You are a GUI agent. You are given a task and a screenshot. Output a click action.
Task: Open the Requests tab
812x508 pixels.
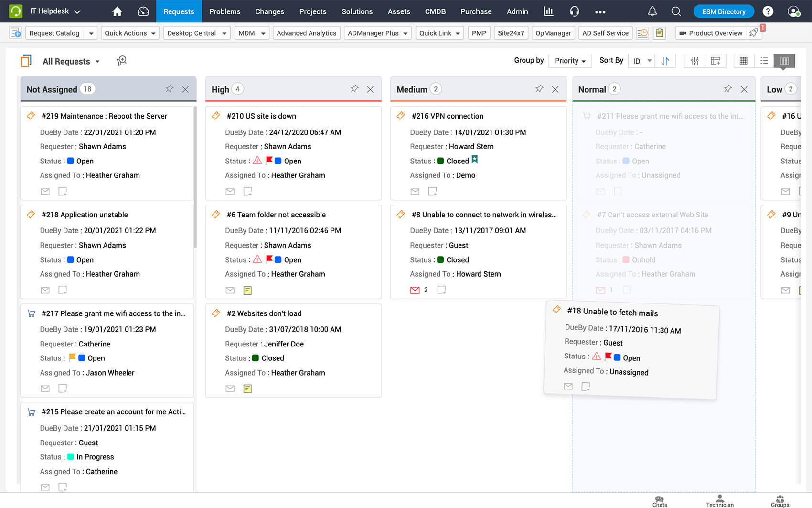[179, 11]
